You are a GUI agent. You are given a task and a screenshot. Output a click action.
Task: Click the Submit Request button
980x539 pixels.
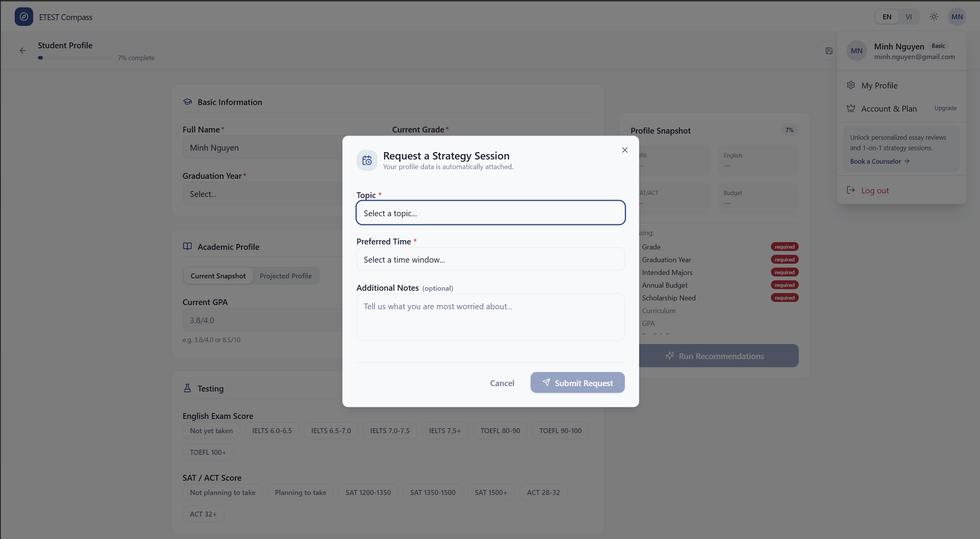click(x=577, y=383)
